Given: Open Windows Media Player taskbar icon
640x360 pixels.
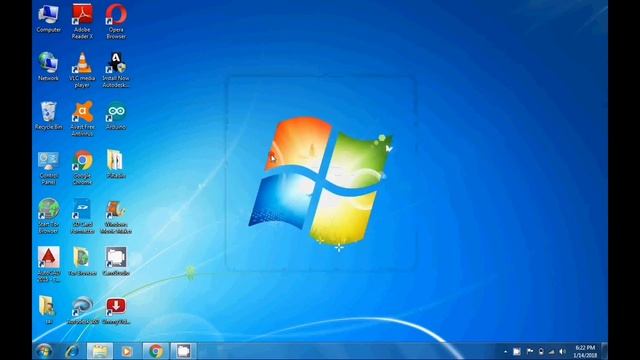Looking at the screenshot, I should [x=127, y=351].
